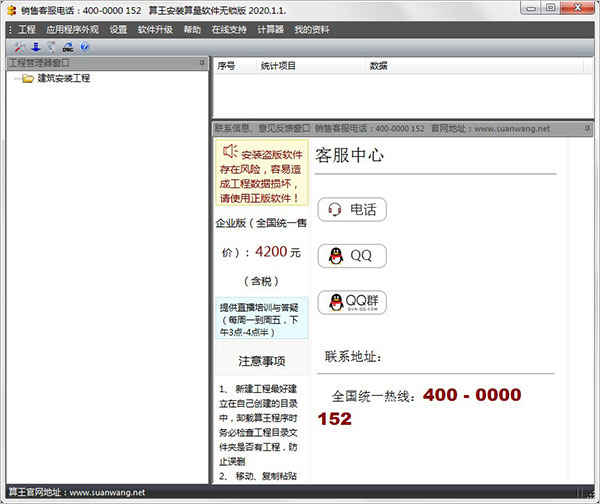Screen dimensions: 600x504
Task: Click the app logo in title bar
Action: (x=11, y=10)
